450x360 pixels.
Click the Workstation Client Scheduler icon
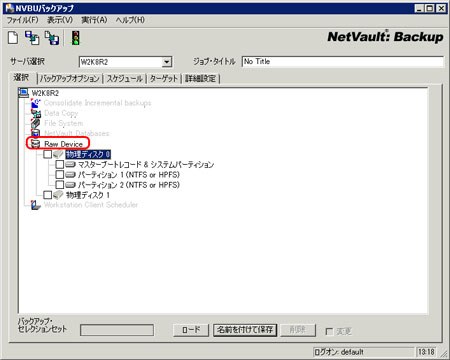click(x=36, y=205)
